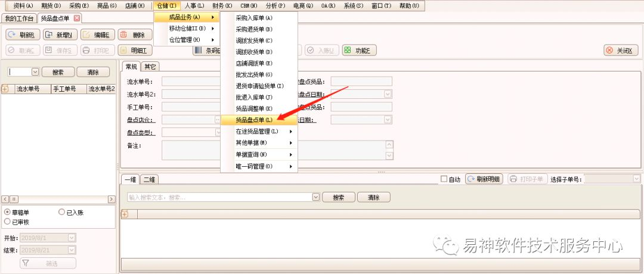644x274 pixels.
Task: Select the 已入账 radio button
Action: (x=61, y=212)
